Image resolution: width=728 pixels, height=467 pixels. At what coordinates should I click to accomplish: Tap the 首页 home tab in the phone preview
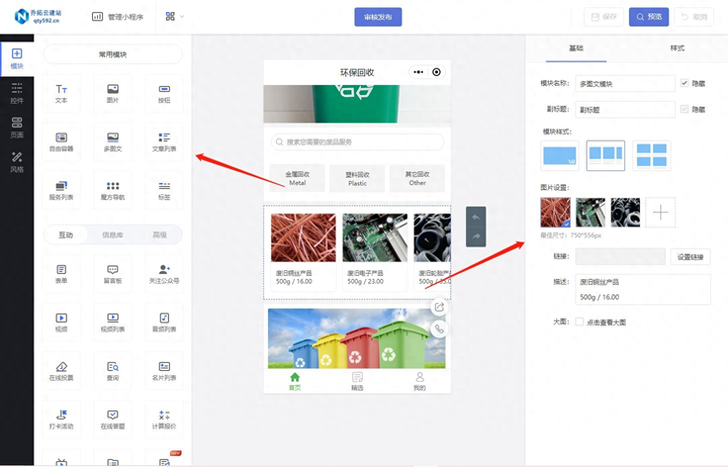pyautogui.click(x=295, y=382)
